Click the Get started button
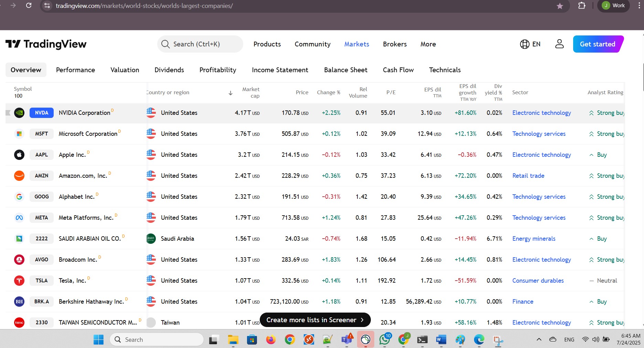Screen dimensions: 644x348 tap(598, 44)
